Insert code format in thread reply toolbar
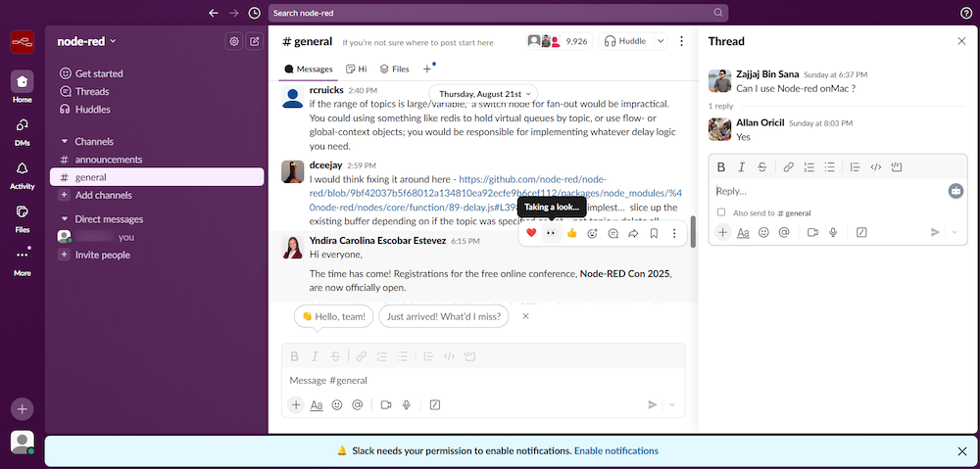Viewport: 980px width, 469px height. point(875,166)
